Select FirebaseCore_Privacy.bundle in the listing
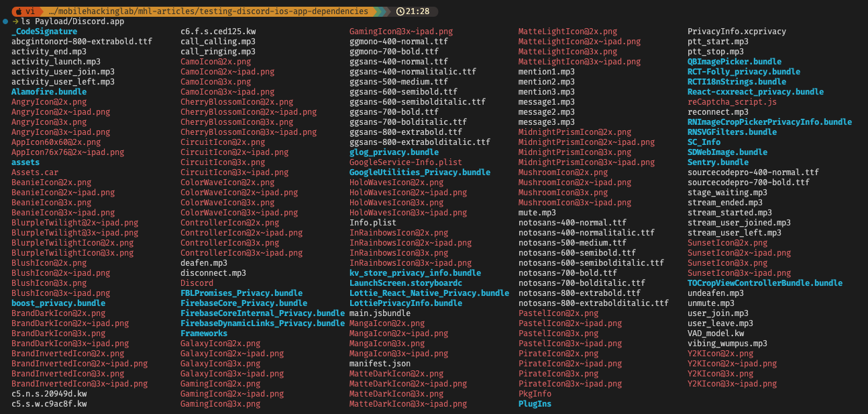Viewport: 868px width, 414px height. 244,303
